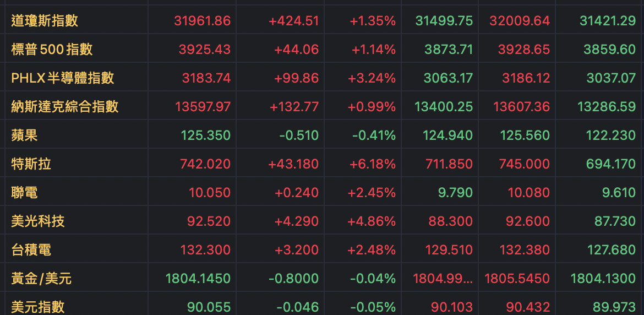Click the 標普 500 high value 3928.65
This screenshot has height=315, width=644.
[x=523, y=50]
